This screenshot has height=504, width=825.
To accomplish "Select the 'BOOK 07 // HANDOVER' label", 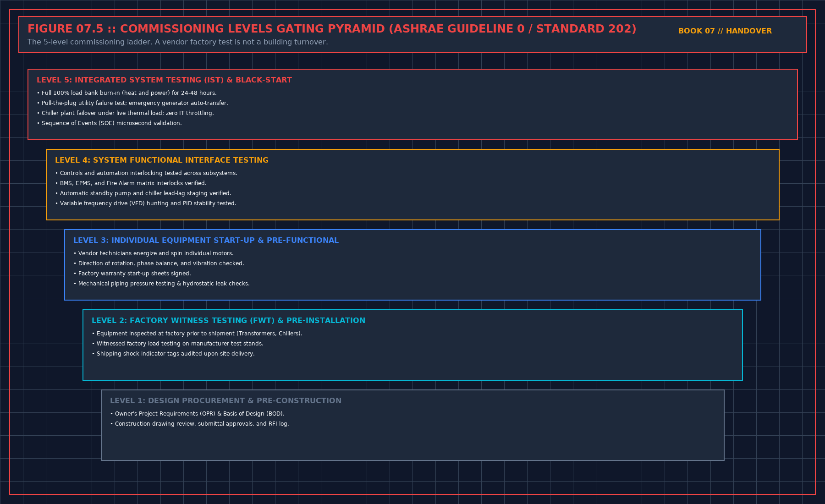I will (x=725, y=31).
